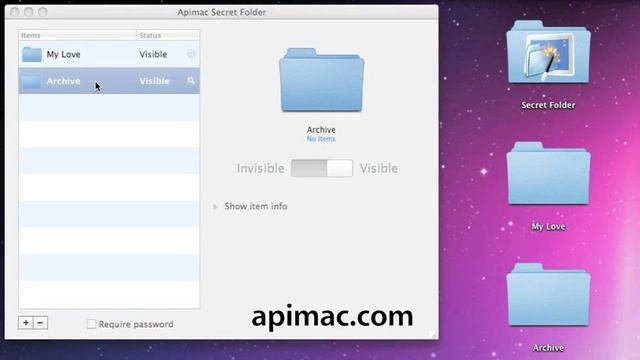Reveal My Love with its magnifier icon
The height and width of the screenshot is (360, 640).
191,54
